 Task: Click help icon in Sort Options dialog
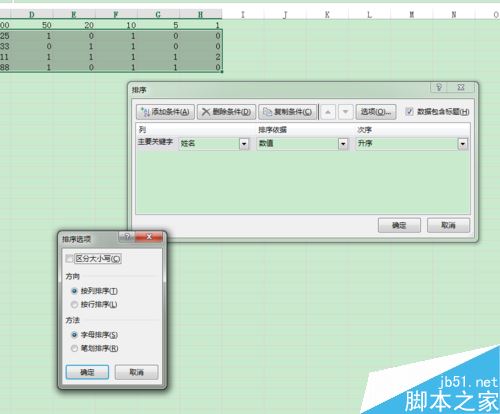(126, 236)
